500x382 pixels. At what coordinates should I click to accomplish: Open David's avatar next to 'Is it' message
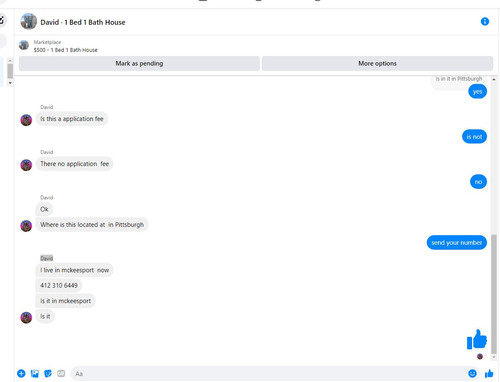coord(26,317)
